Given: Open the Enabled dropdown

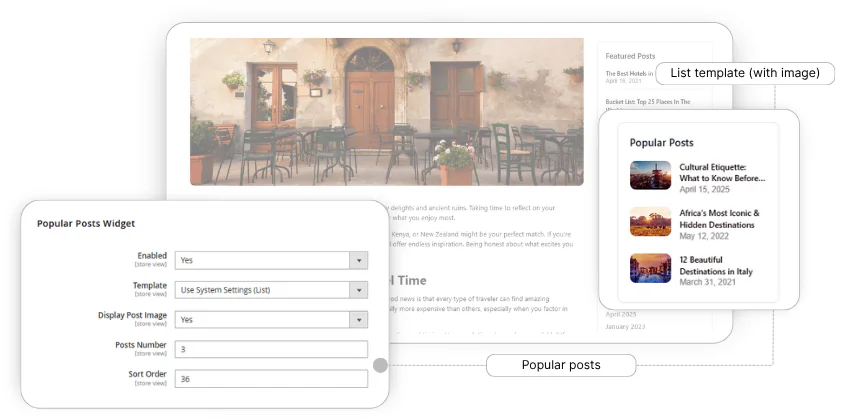Looking at the screenshot, I should 270,260.
